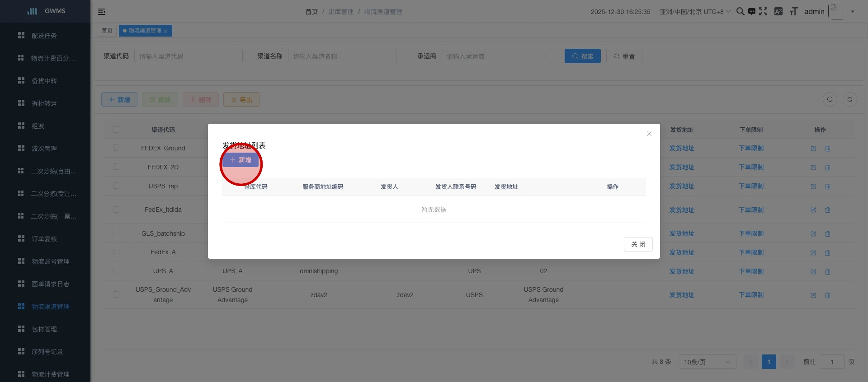
Task: Tick the FedEx_A row checkbox
Action: pyautogui.click(x=116, y=252)
